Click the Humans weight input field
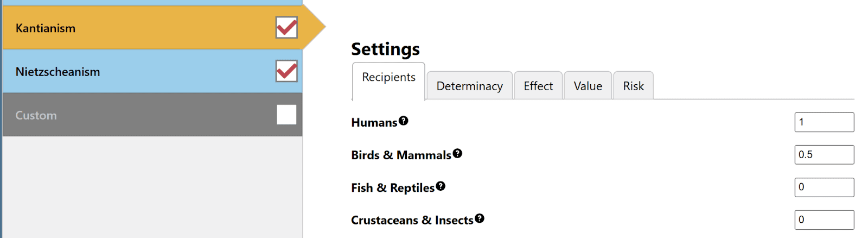 [824, 122]
